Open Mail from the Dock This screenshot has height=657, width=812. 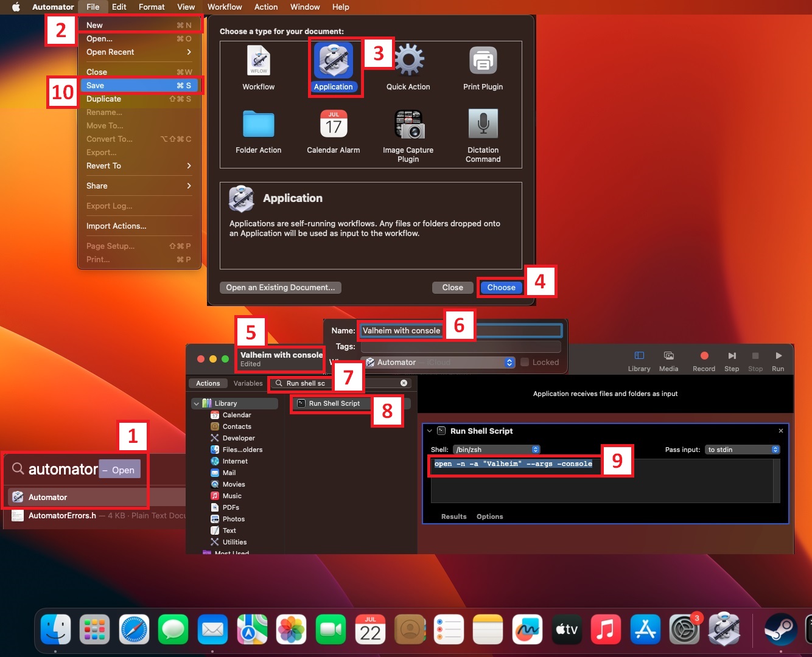(212, 629)
